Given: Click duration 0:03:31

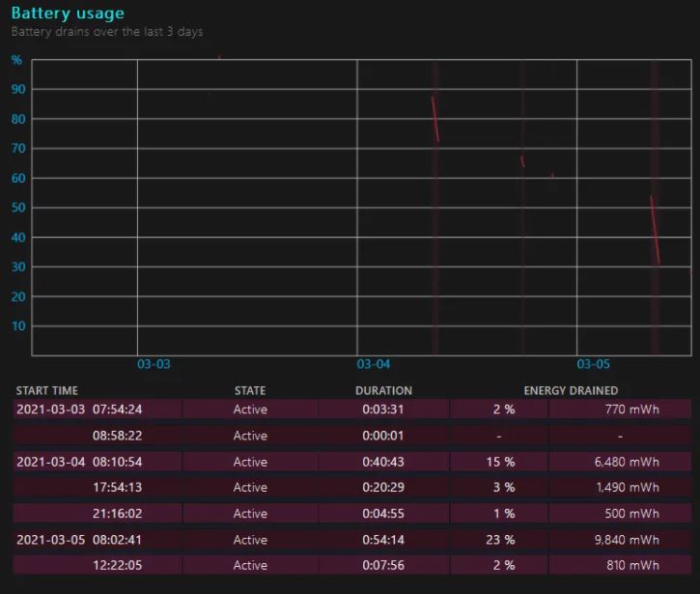Looking at the screenshot, I should [x=383, y=410].
